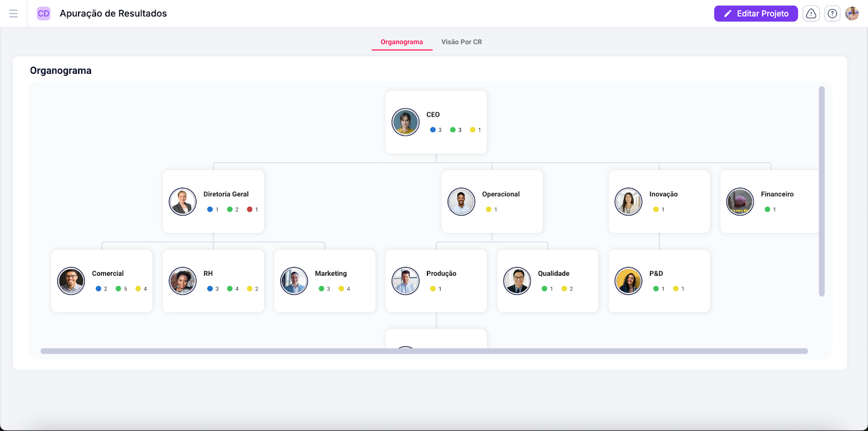Open the help question mark icon
868x431 pixels.
(832, 14)
